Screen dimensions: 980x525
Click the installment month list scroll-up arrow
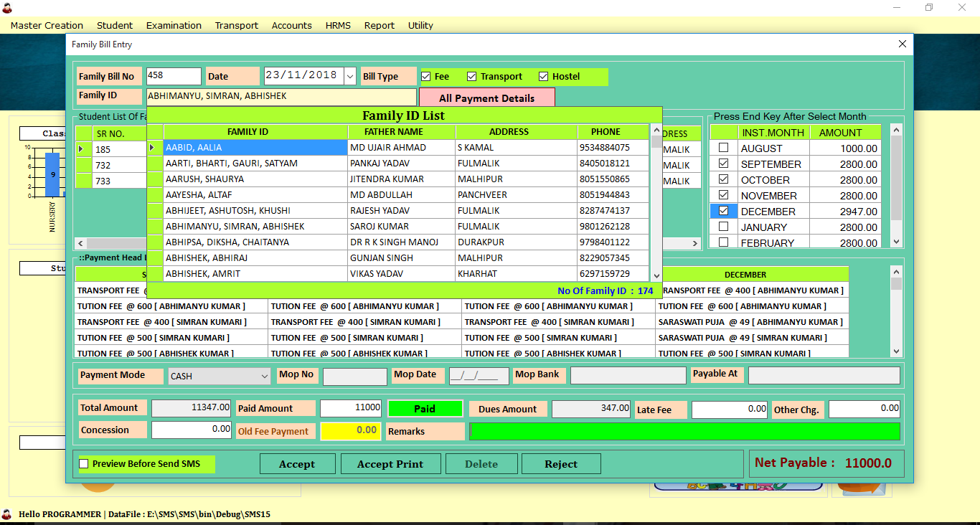895,130
